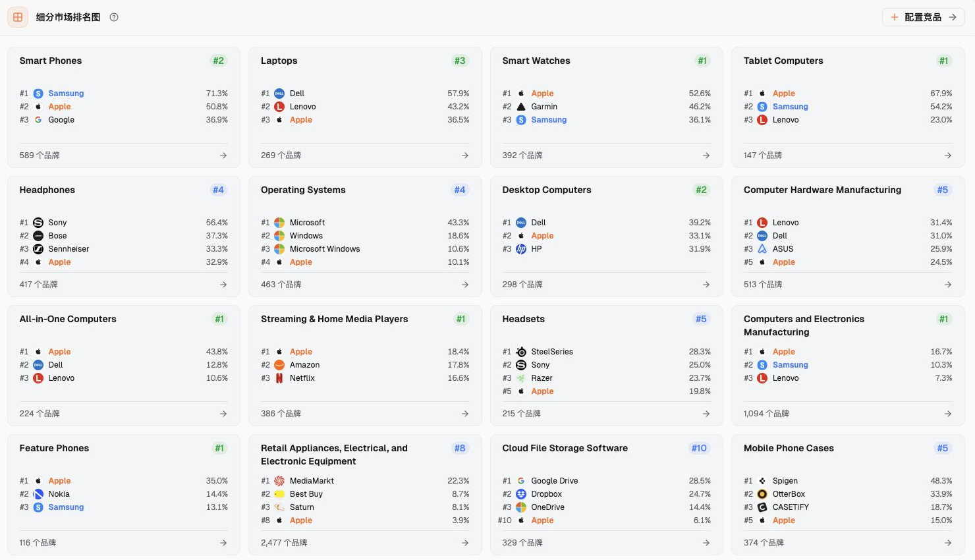Click the Headphones card title
Image resolution: width=975 pixels, height=560 pixels.
(47, 190)
